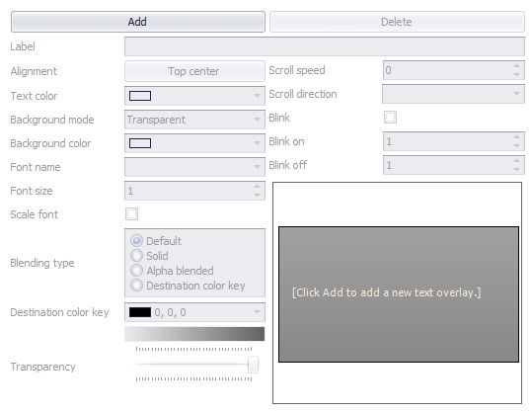Click the Add button

tap(138, 22)
